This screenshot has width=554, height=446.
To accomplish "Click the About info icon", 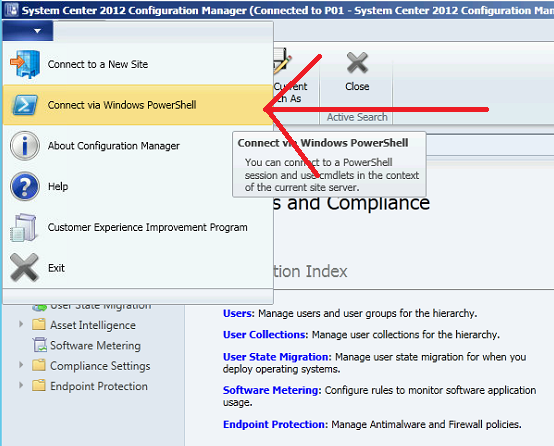I will (25, 146).
